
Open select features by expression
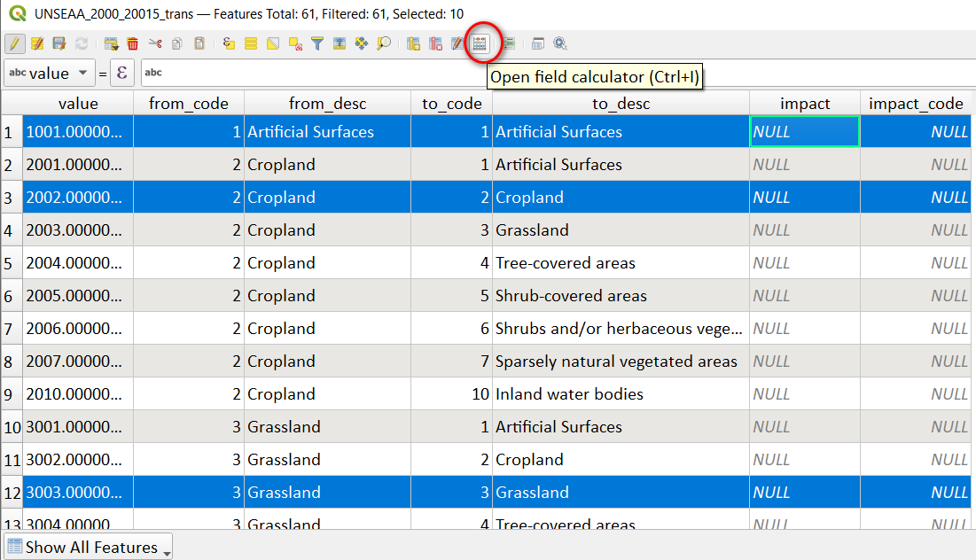229,43
